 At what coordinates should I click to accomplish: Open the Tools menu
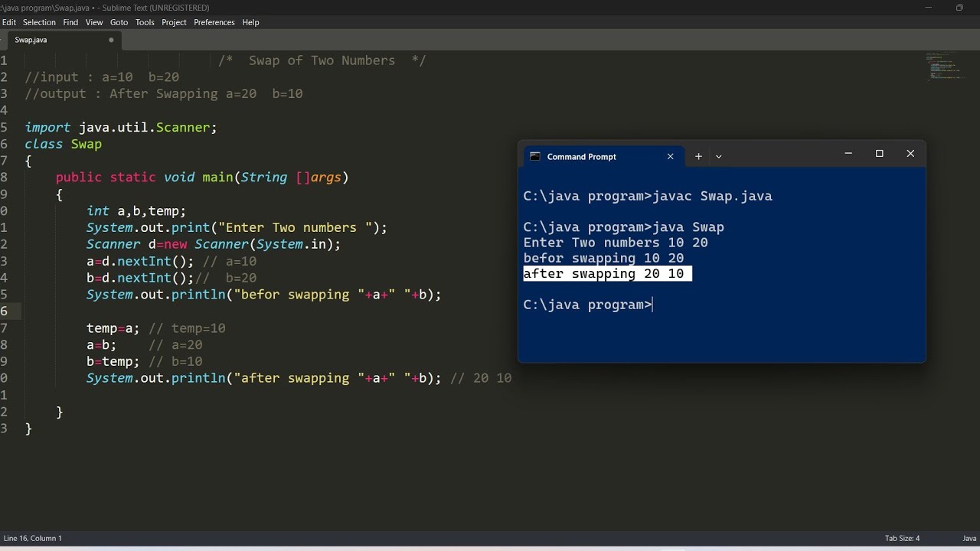click(145, 22)
